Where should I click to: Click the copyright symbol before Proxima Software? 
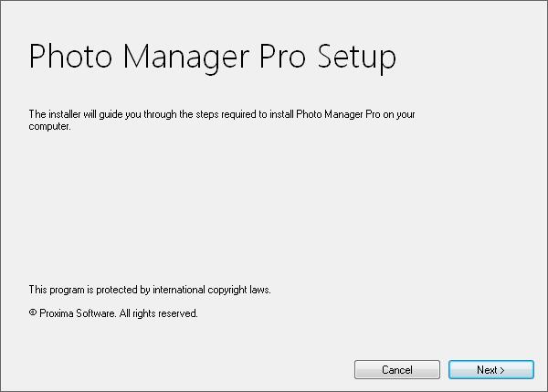[x=33, y=313]
